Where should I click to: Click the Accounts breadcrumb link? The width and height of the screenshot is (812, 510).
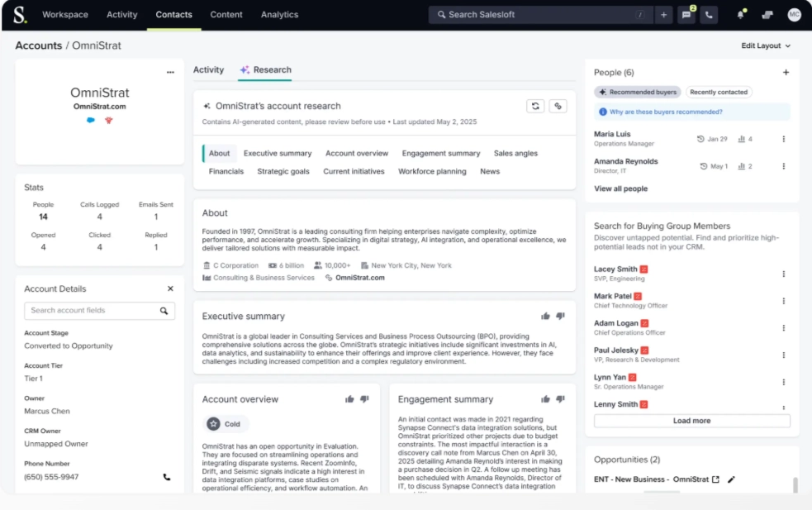38,45
